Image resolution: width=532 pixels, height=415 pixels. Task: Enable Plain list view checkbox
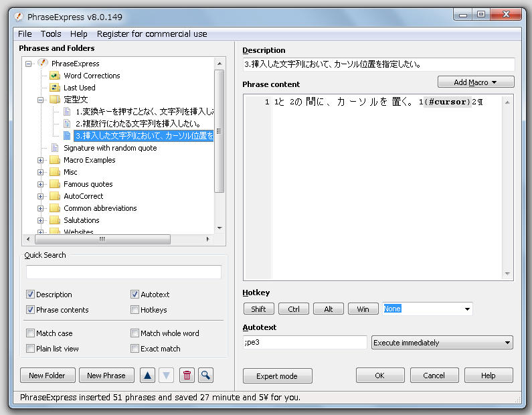[x=30, y=349]
